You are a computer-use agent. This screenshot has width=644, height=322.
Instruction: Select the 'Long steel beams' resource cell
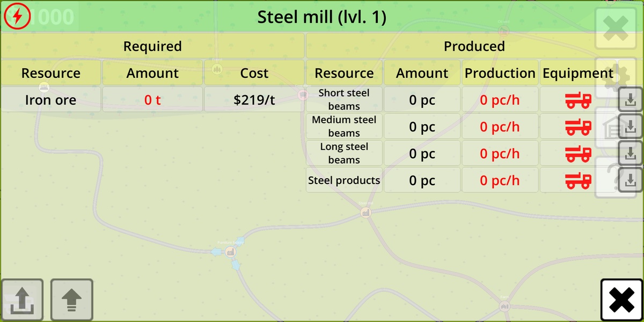[344, 153]
